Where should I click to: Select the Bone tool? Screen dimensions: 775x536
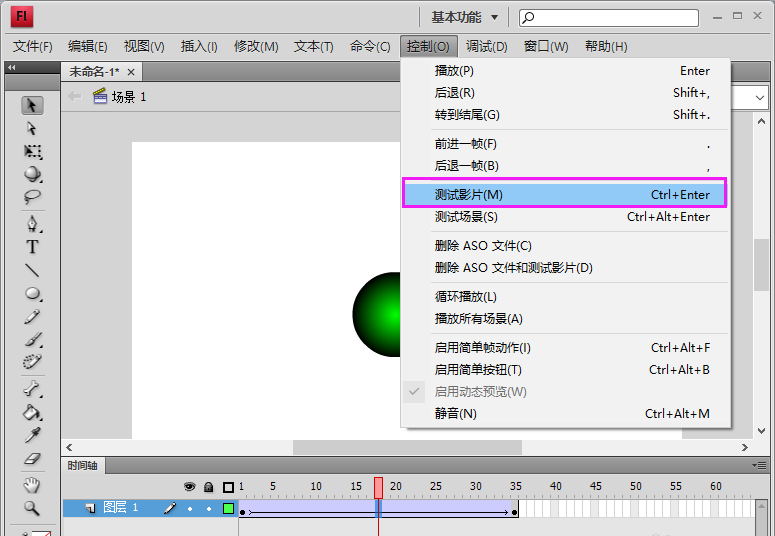tap(32, 389)
